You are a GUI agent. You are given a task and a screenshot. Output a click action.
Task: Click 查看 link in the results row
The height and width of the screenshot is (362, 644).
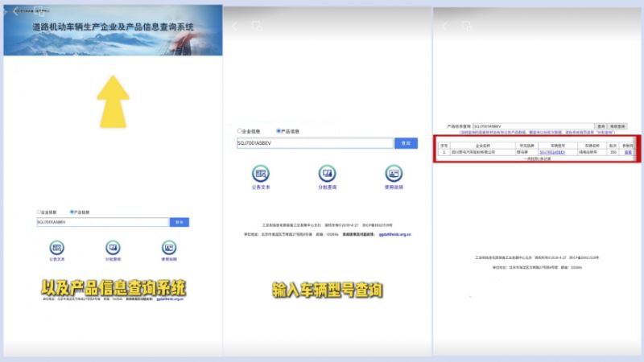coord(628,152)
